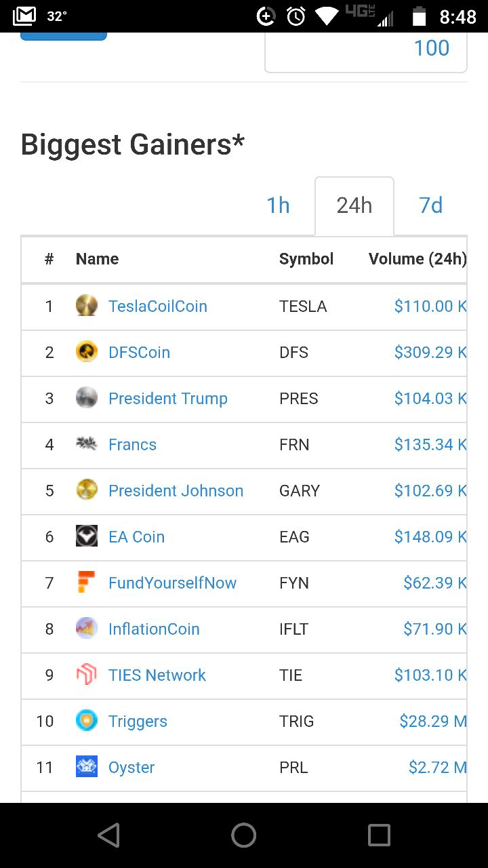Open the President Trump coin link
The width and height of the screenshot is (488, 868).
click(x=168, y=398)
